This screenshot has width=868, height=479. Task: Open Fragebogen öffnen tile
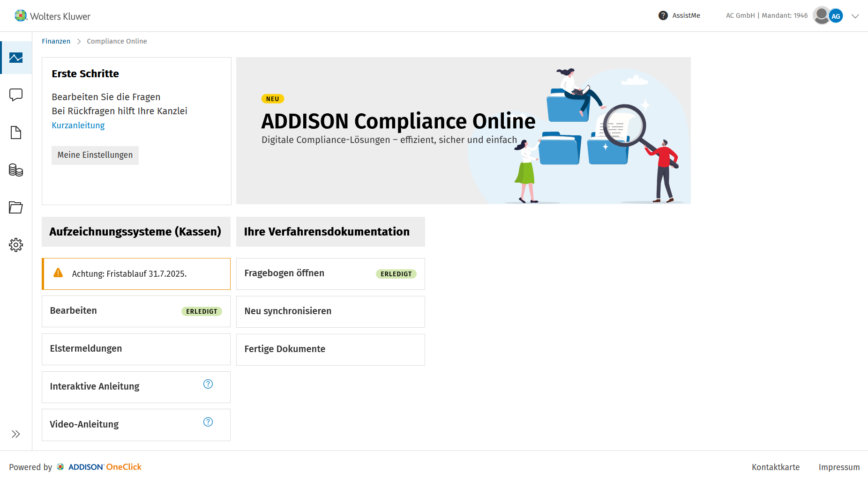coord(330,274)
